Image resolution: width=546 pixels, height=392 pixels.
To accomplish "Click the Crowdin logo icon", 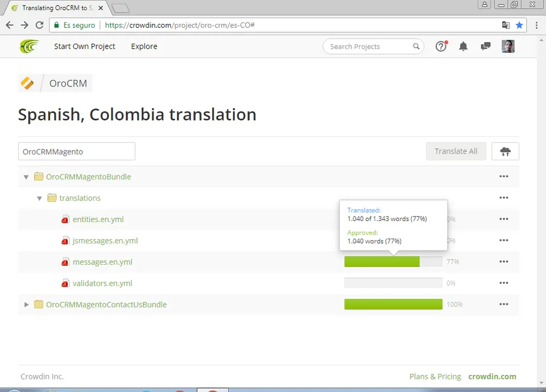I will 29,46.
